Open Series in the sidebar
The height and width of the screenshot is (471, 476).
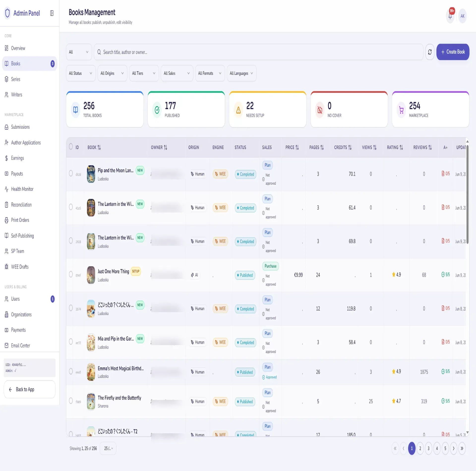point(30,79)
